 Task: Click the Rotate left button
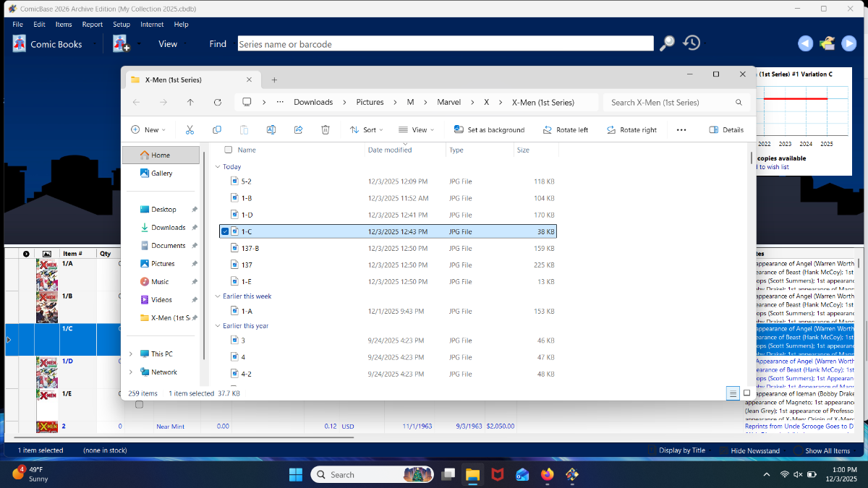[x=566, y=130]
